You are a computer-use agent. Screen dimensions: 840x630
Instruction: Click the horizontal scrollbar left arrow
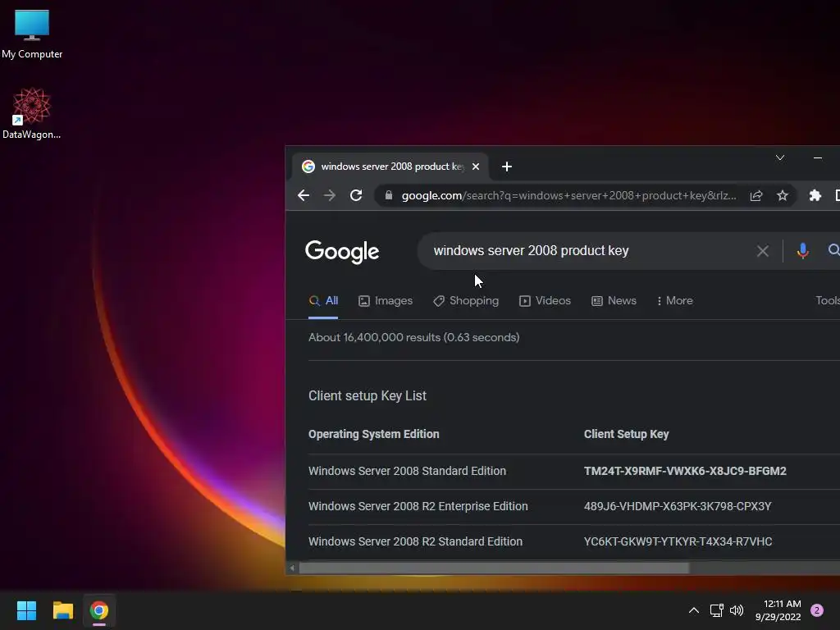point(292,568)
